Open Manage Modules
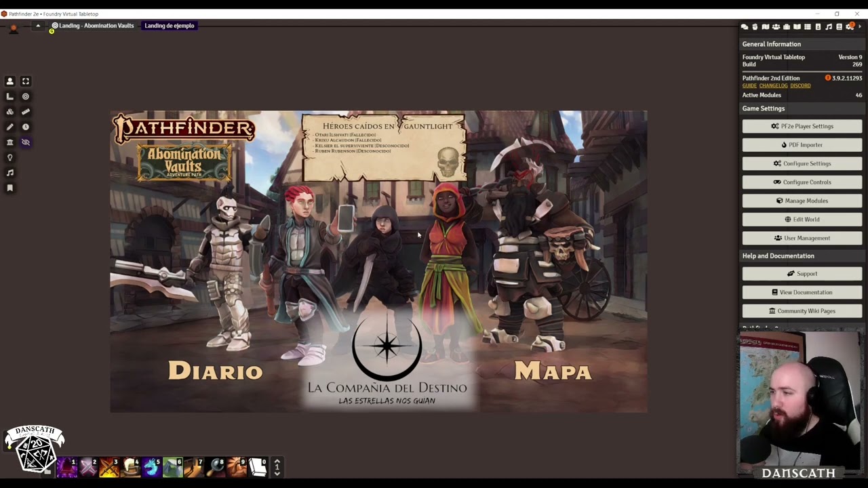The width and height of the screenshot is (868, 488). point(802,201)
